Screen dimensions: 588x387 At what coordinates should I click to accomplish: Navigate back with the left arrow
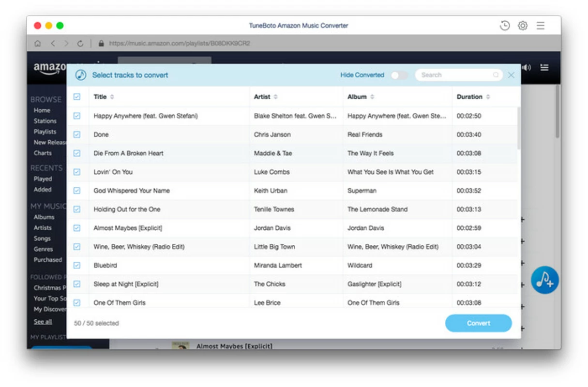(x=53, y=44)
